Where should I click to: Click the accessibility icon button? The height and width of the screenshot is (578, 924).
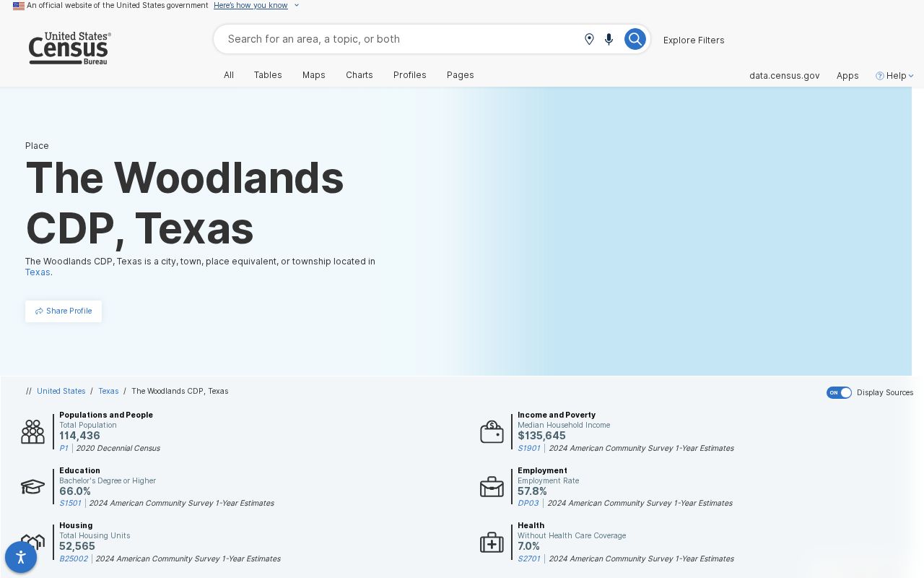click(x=21, y=557)
